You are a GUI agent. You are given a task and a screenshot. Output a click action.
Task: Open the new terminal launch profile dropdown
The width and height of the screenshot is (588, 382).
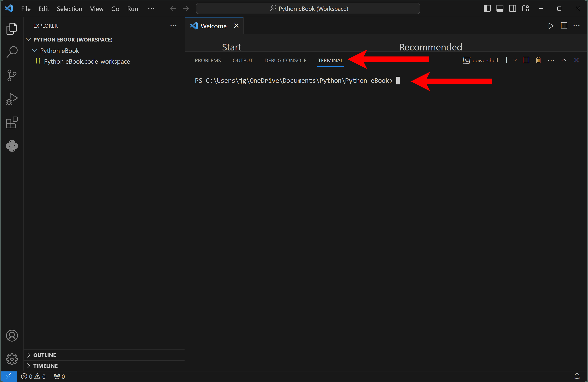[x=515, y=60]
